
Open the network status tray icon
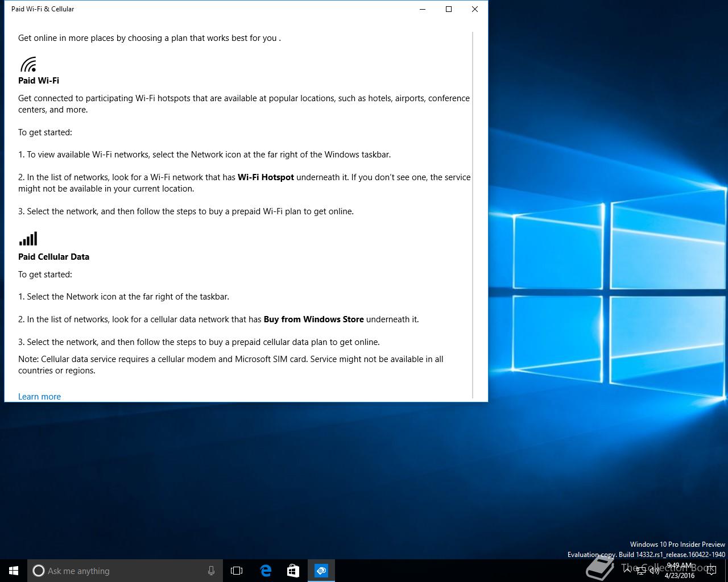coord(641,571)
